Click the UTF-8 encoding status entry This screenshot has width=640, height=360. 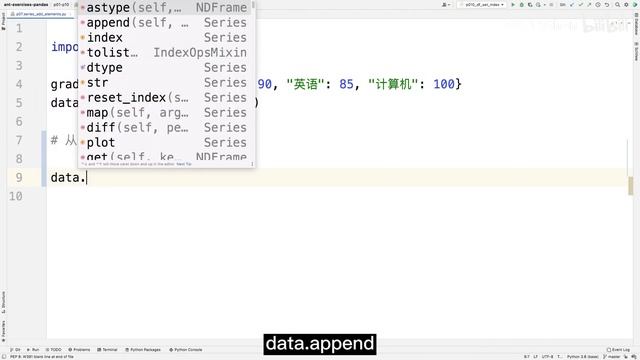click(547, 357)
